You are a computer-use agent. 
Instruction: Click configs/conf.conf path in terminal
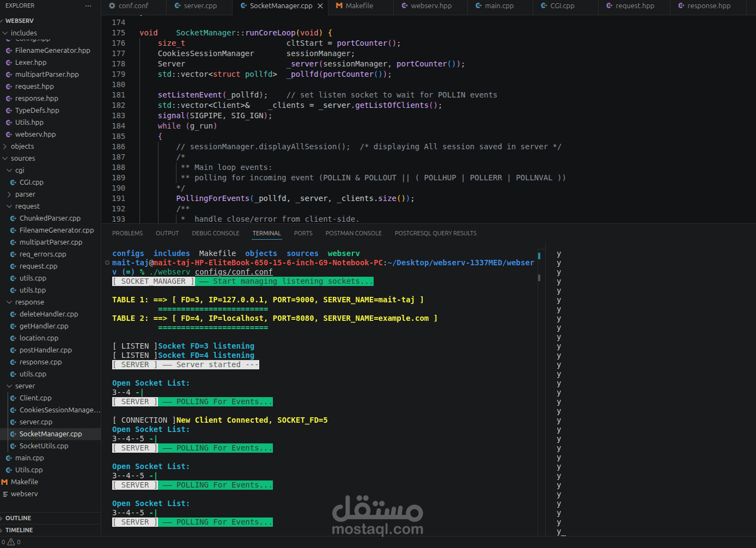234,272
